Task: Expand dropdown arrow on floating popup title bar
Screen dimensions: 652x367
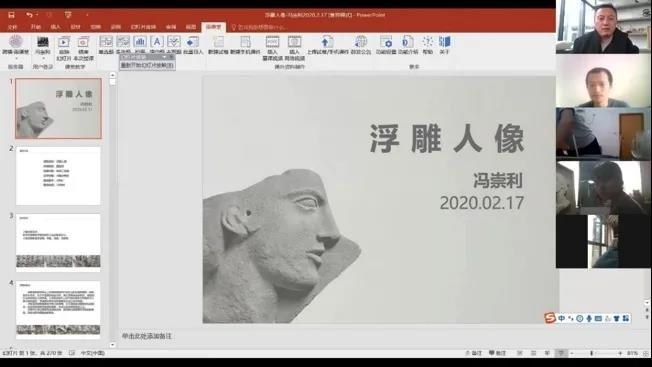Action: click(165, 57)
